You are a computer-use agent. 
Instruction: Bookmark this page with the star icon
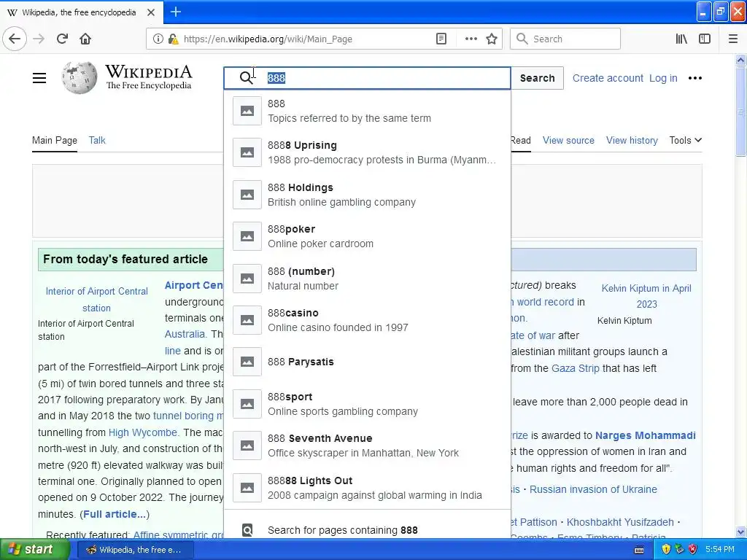(492, 39)
